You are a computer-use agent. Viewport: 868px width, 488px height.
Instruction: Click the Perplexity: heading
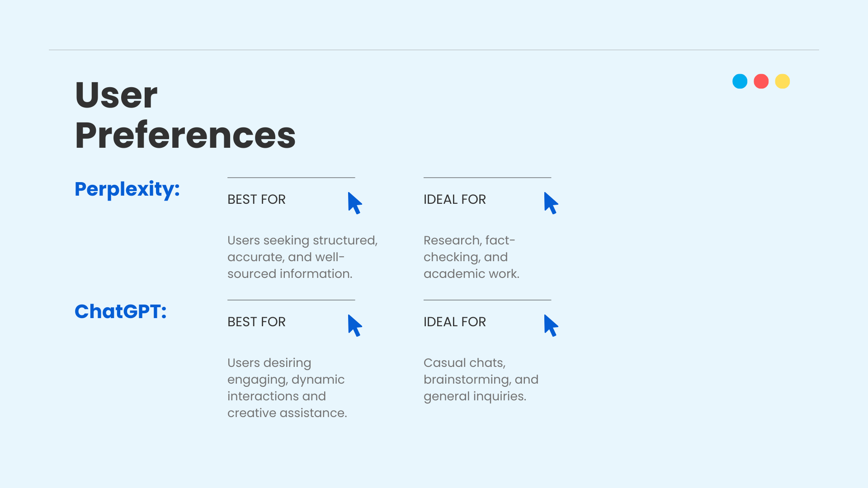(127, 189)
